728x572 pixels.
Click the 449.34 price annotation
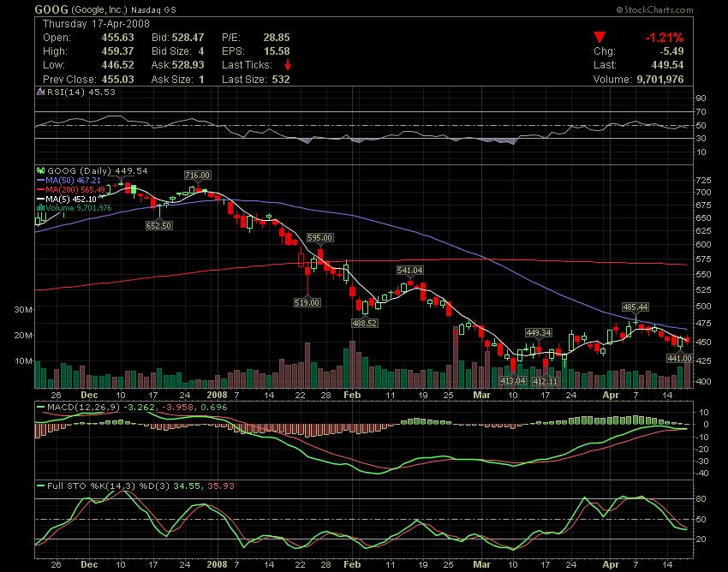click(x=539, y=332)
